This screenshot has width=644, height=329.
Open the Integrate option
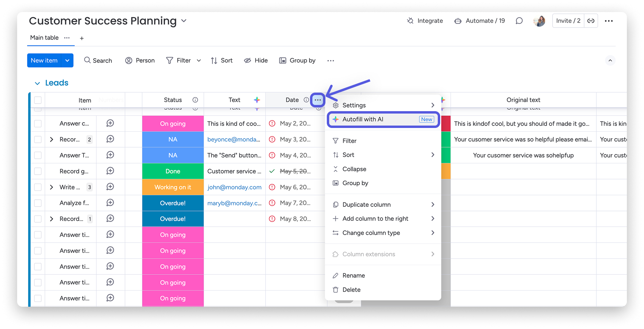pos(425,21)
